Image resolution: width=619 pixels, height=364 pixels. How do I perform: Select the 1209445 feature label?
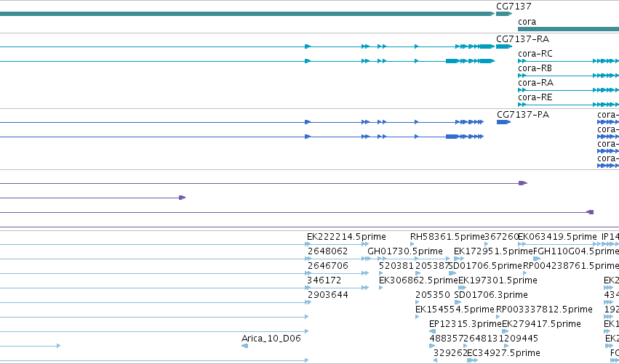coord(519,339)
